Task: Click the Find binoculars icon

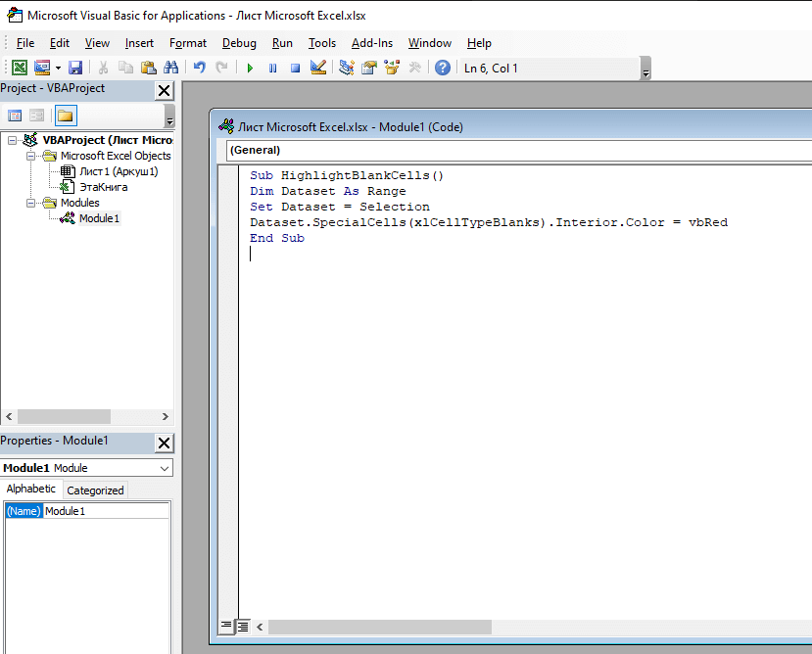Action: pyautogui.click(x=170, y=68)
